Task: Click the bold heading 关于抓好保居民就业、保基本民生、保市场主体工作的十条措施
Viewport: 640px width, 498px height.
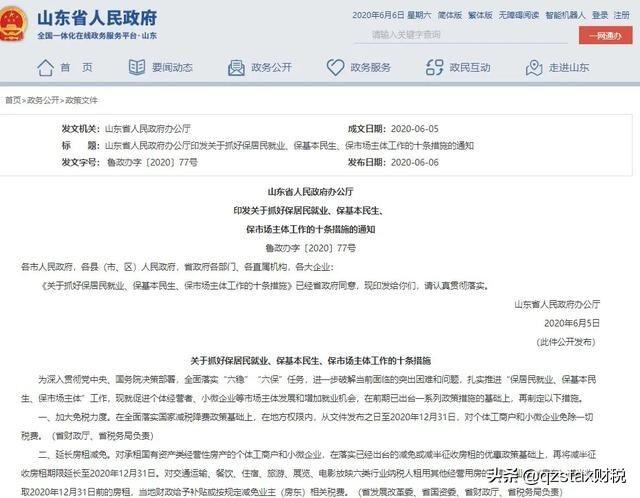Action: coord(311,360)
